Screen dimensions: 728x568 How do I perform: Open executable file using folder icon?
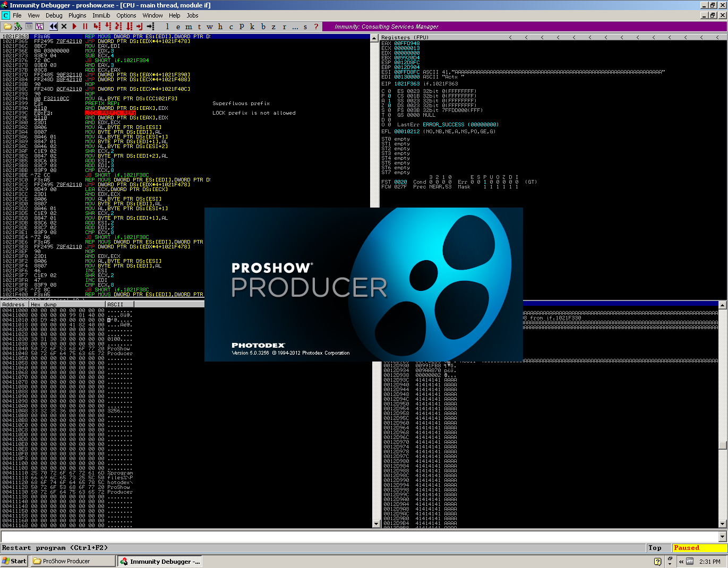[x=7, y=27]
